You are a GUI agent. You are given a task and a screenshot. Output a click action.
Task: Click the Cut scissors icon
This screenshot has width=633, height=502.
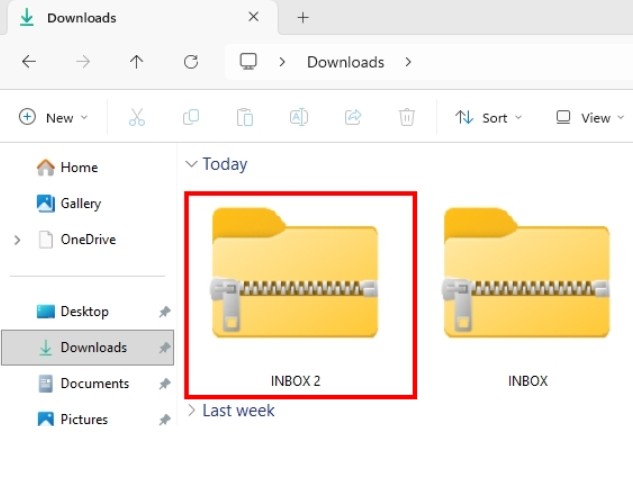pos(137,117)
